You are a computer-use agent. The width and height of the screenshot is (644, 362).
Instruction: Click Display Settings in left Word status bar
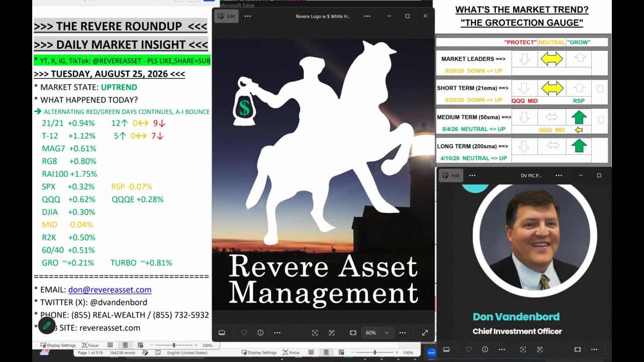(58, 345)
